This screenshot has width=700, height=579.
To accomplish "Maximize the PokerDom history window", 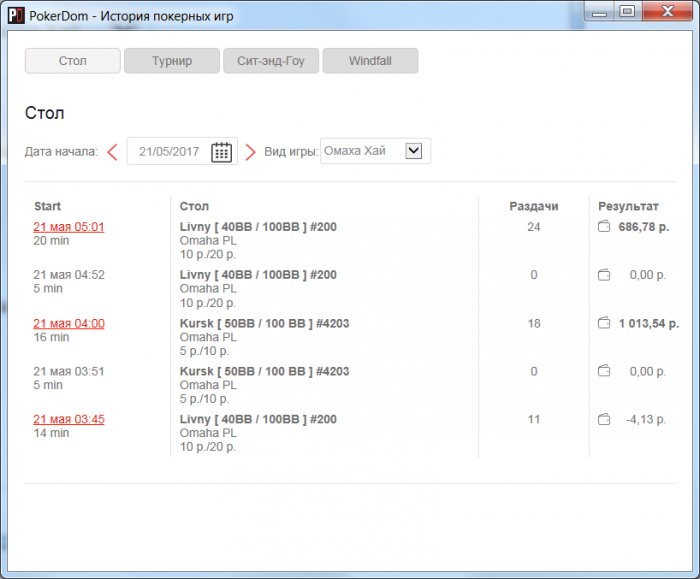I will tap(628, 12).
